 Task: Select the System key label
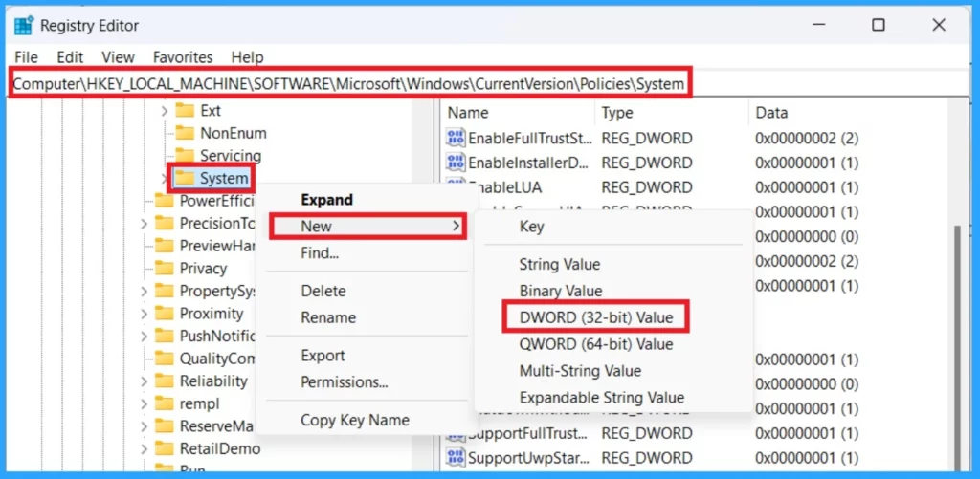pyautogui.click(x=224, y=179)
